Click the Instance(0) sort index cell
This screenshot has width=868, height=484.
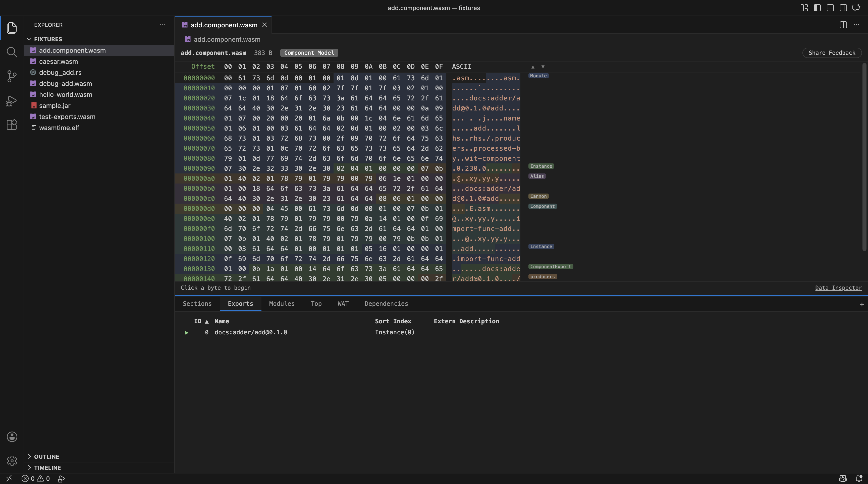[x=395, y=332]
